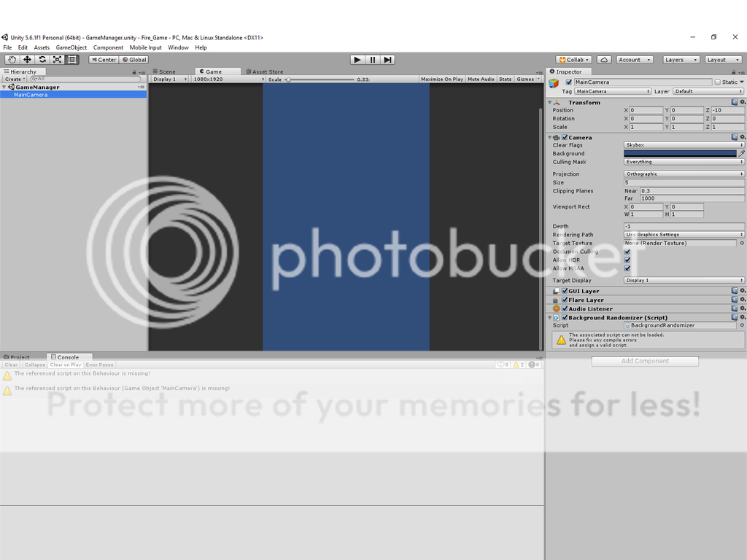Open Camera component help icon

pyautogui.click(x=734, y=137)
